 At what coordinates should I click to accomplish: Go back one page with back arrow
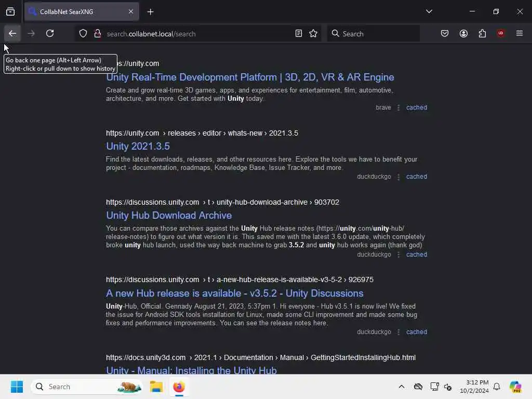pos(12,33)
